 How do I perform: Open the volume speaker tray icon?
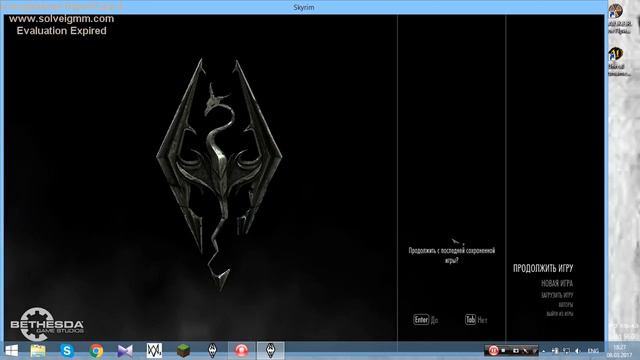(578, 351)
